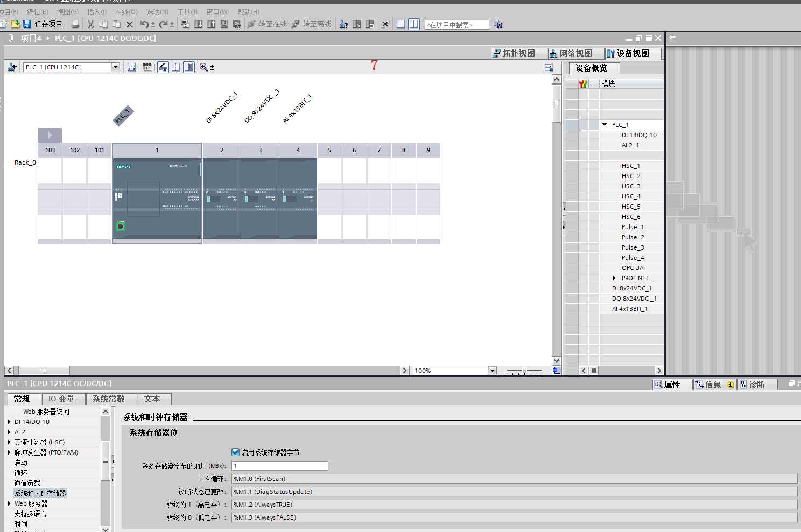Click the Show module labels NAME icon
Viewport: 801px width, 532px height.
147,67
